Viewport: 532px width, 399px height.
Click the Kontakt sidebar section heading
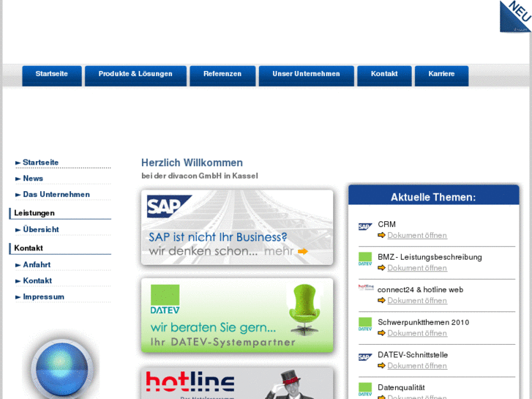[29, 248]
